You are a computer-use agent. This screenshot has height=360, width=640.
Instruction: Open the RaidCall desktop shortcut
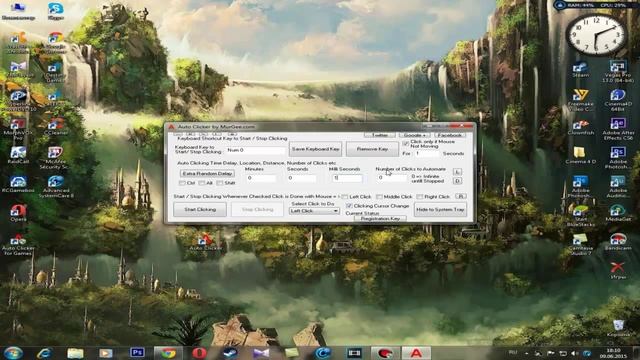tap(18, 155)
